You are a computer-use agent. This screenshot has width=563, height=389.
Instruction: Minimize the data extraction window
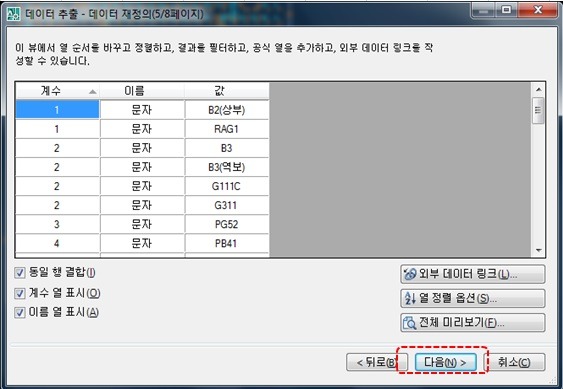coord(483,10)
